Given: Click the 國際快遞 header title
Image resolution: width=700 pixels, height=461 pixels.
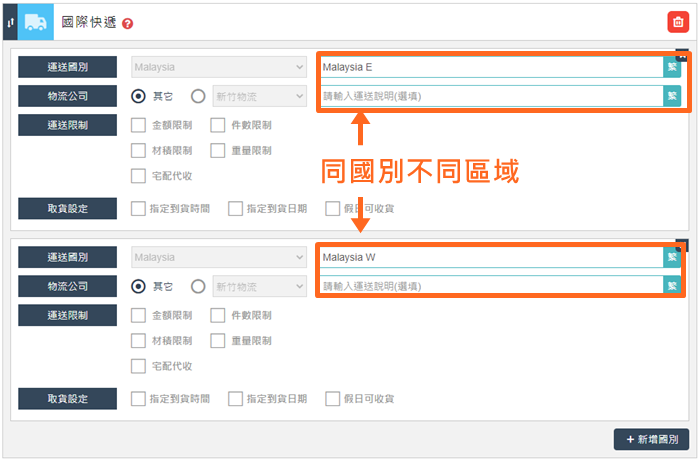Looking at the screenshot, I should 88,22.
